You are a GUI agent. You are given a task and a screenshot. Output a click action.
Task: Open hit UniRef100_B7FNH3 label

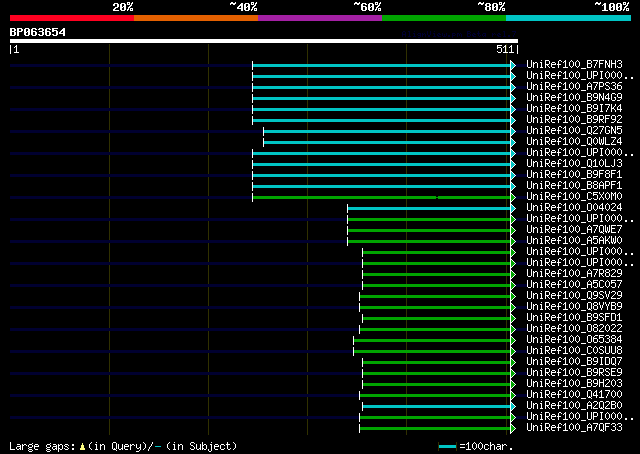click(x=574, y=65)
